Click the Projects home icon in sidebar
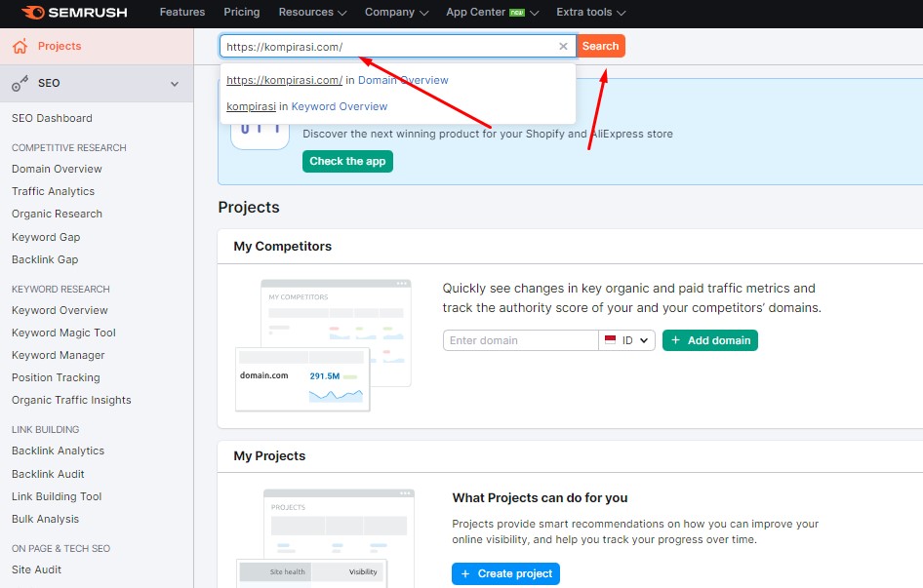923x588 pixels. 20,47
